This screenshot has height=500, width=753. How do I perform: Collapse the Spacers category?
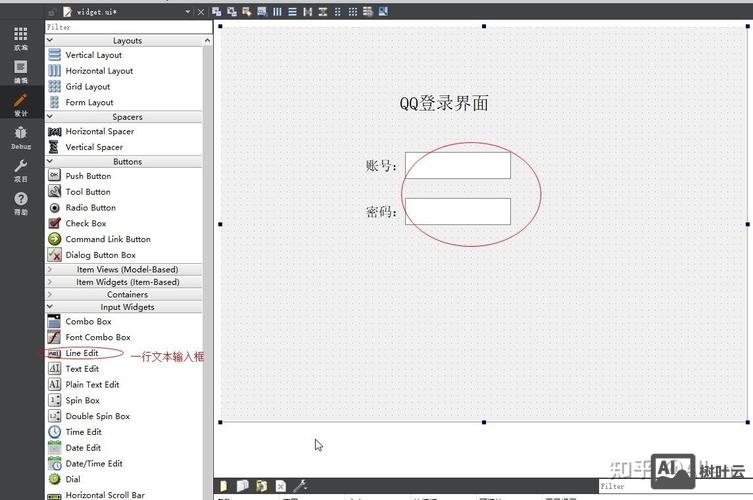(124, 117)
